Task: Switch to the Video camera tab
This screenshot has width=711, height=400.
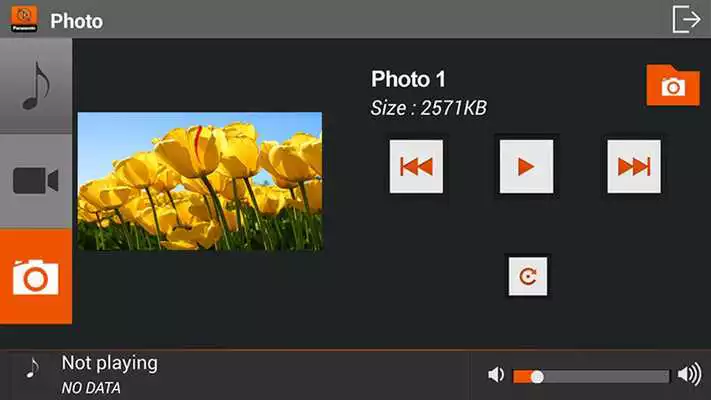Action: tap(36, 181)
